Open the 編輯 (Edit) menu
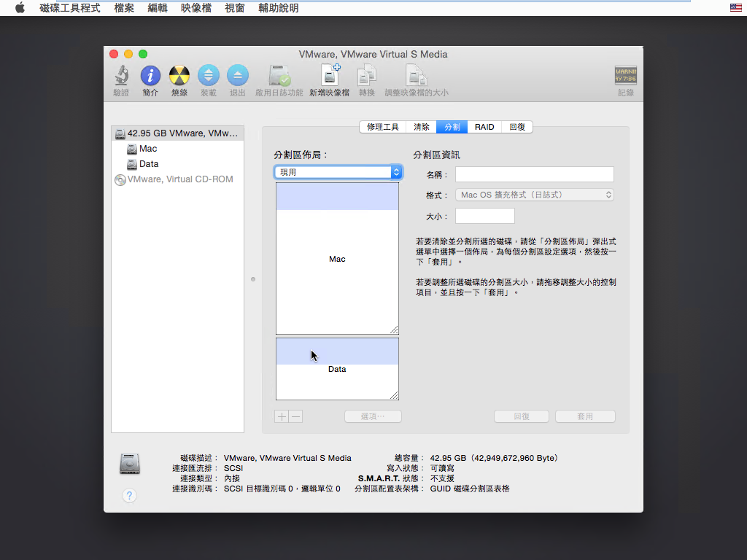Viewport: 747px width, 560px height. [158, 8]
